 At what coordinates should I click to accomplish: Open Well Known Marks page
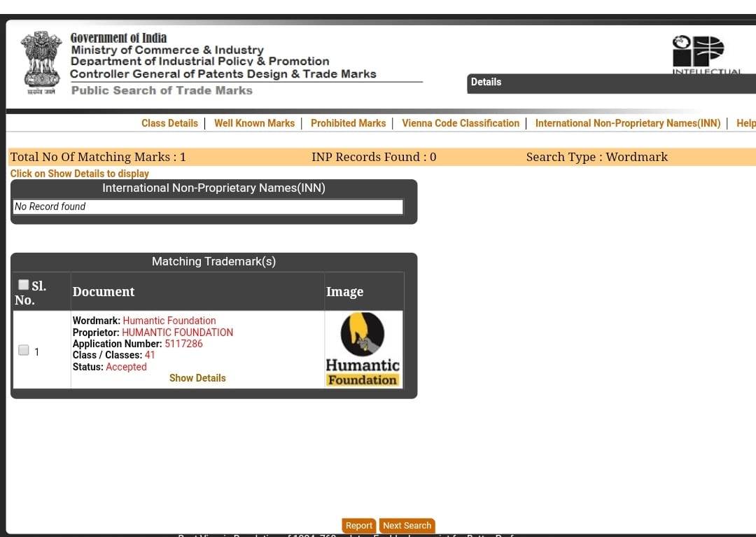coord(255,123)
